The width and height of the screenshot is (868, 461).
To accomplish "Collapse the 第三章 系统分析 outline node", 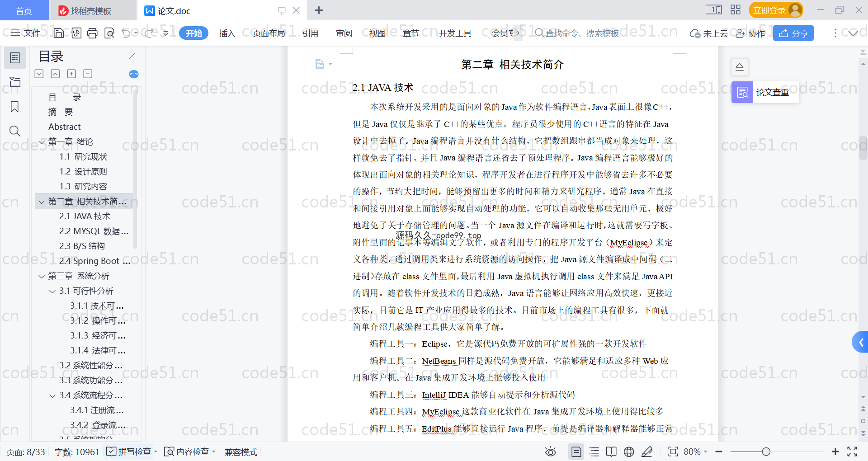I will [42, 276].
